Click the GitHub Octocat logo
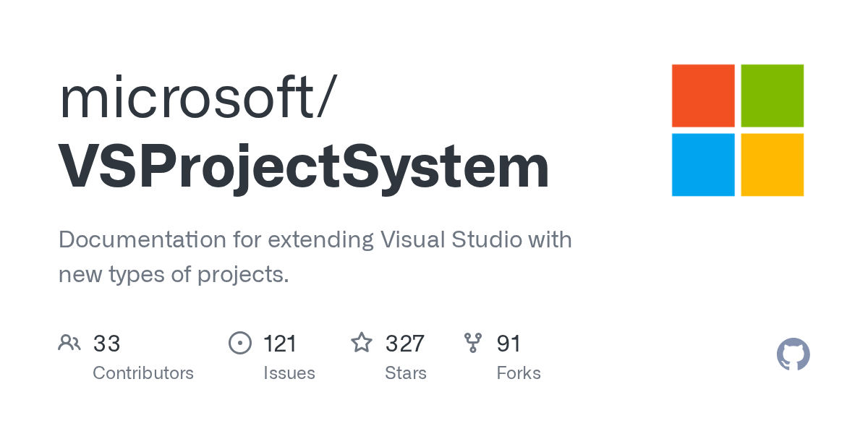 pyautogui.click(x=793, y=355)
